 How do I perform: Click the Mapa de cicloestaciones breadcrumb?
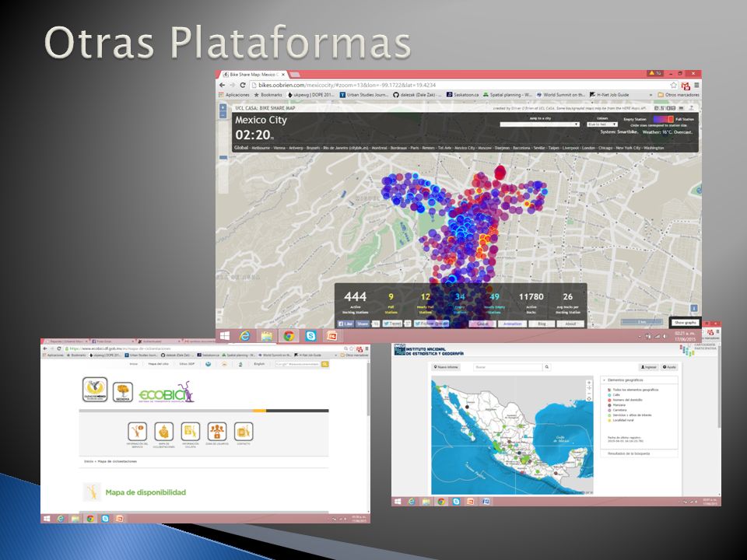tap(117, 461)
